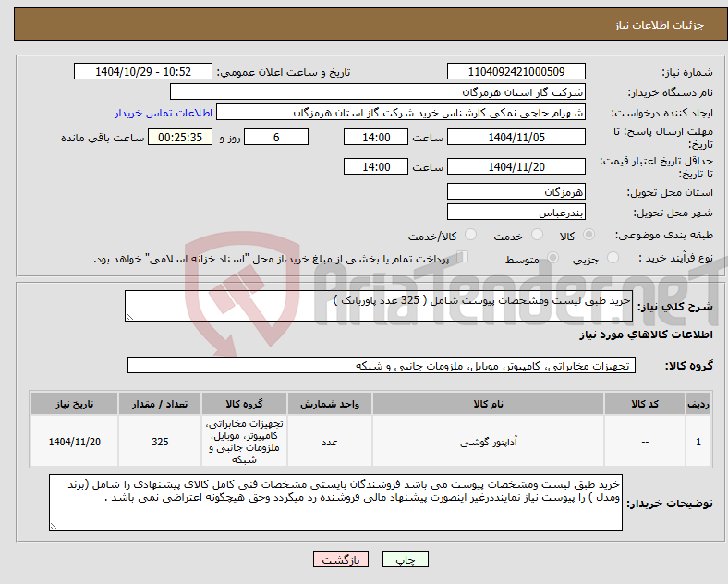The image size is (728, 584).
Task: Click the تعداد / مقدار column header
Action: coord(160,404)
